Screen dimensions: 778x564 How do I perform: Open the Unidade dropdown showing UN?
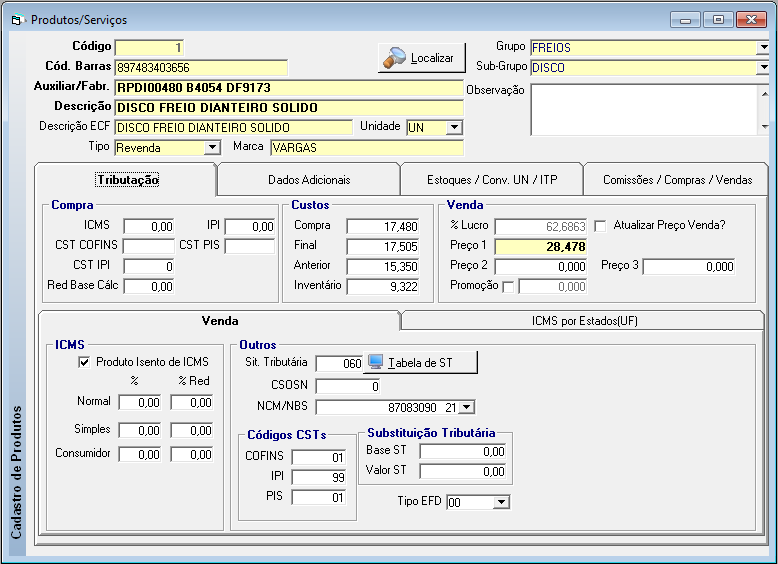tap(454, 127)
